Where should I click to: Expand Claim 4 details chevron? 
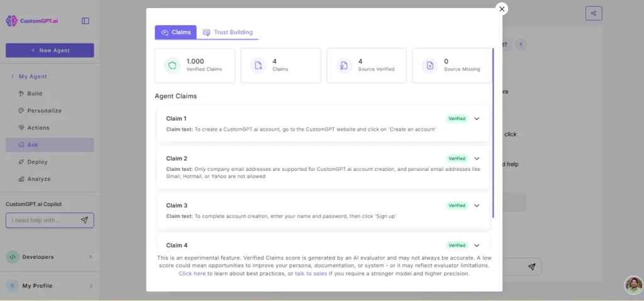click(x=477, y=245)
